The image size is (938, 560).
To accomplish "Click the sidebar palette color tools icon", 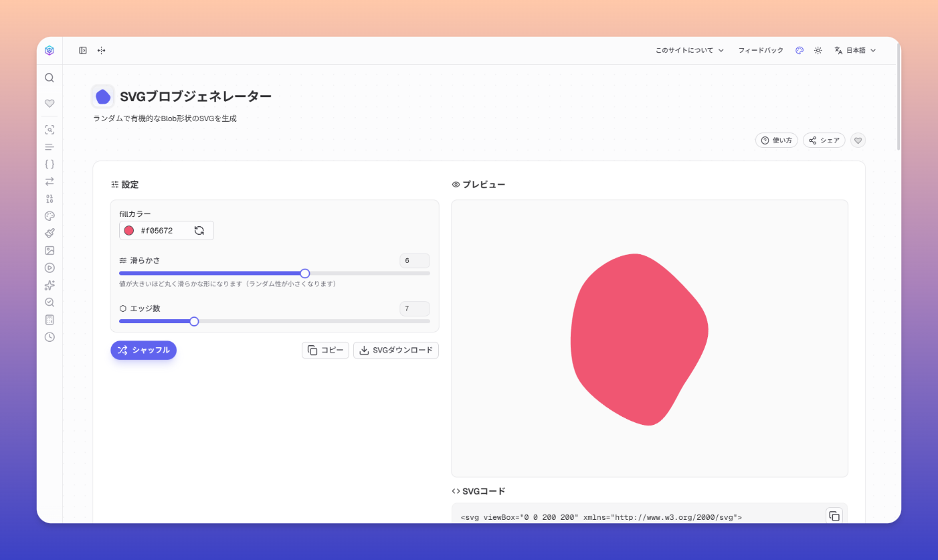I will point(50,216).
